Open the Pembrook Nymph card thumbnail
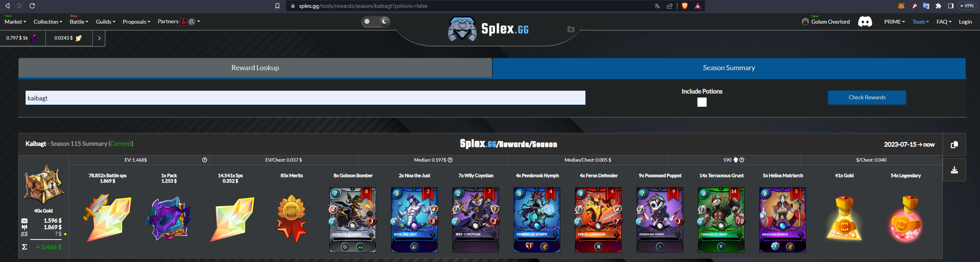This screenshot has width=980, height=262. [537, 220]
